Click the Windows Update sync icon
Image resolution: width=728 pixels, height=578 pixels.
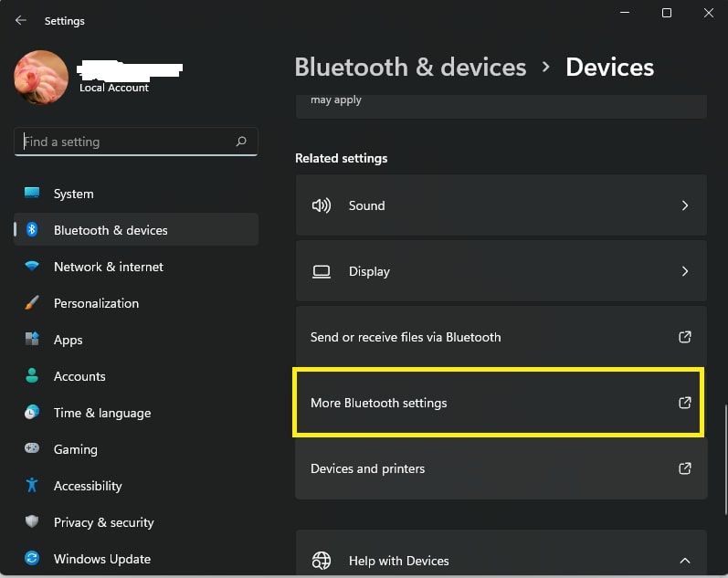click(x=32, y=558)
